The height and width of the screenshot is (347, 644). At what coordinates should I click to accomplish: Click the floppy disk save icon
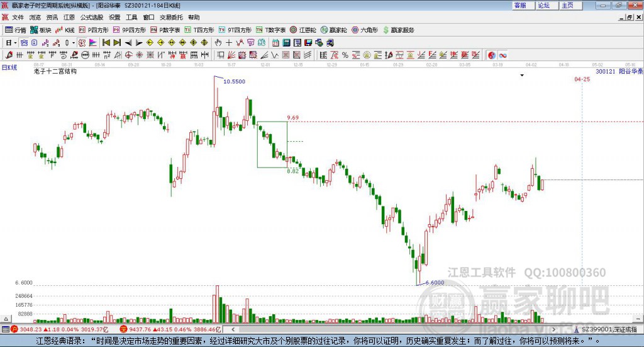coord(308,43)
